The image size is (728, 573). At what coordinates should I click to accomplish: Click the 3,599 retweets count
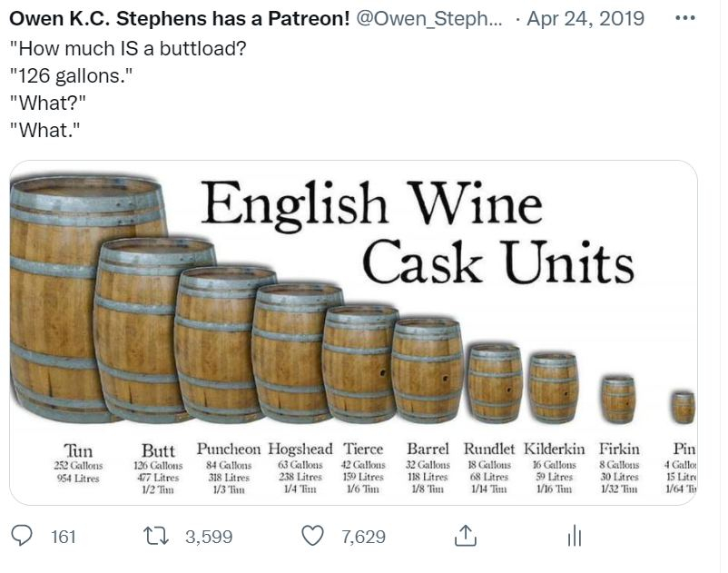click(209, 538)
